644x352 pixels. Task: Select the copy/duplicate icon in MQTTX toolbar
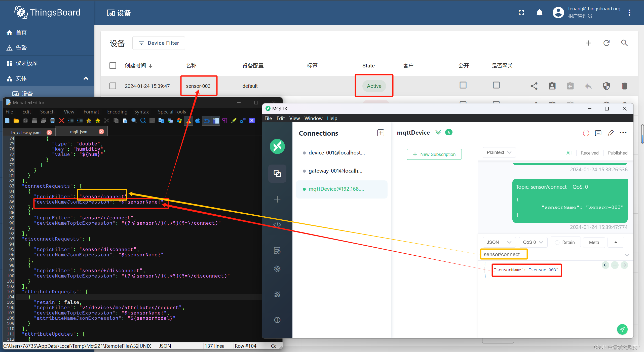click(x=278, y=173)
